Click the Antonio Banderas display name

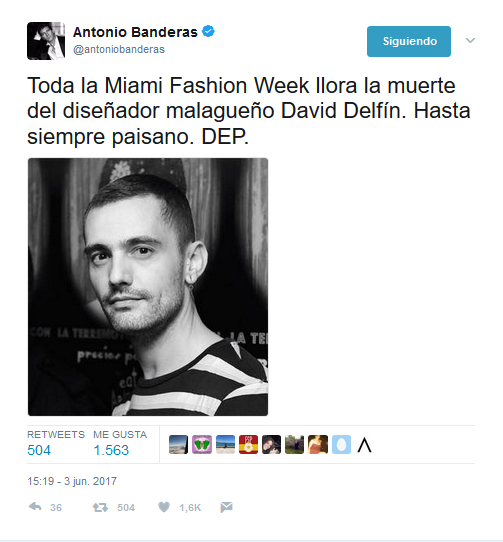pyautogui.click(x=135, y=32)
